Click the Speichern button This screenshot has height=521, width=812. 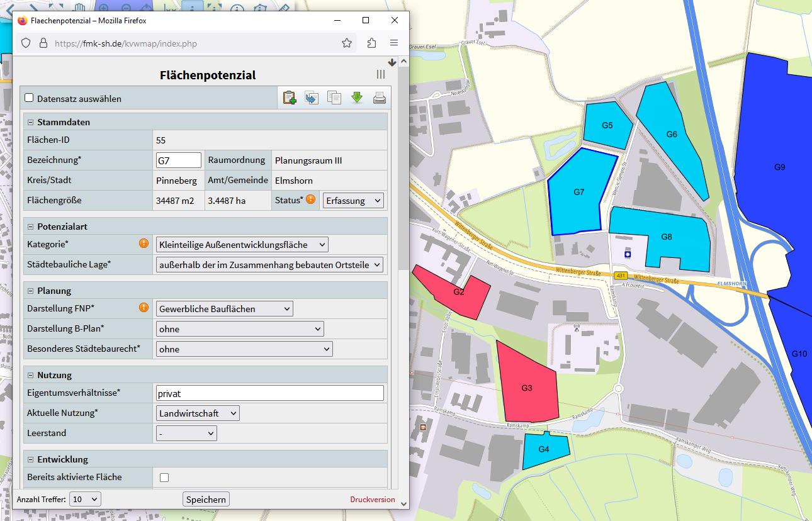tap(206, 500)
